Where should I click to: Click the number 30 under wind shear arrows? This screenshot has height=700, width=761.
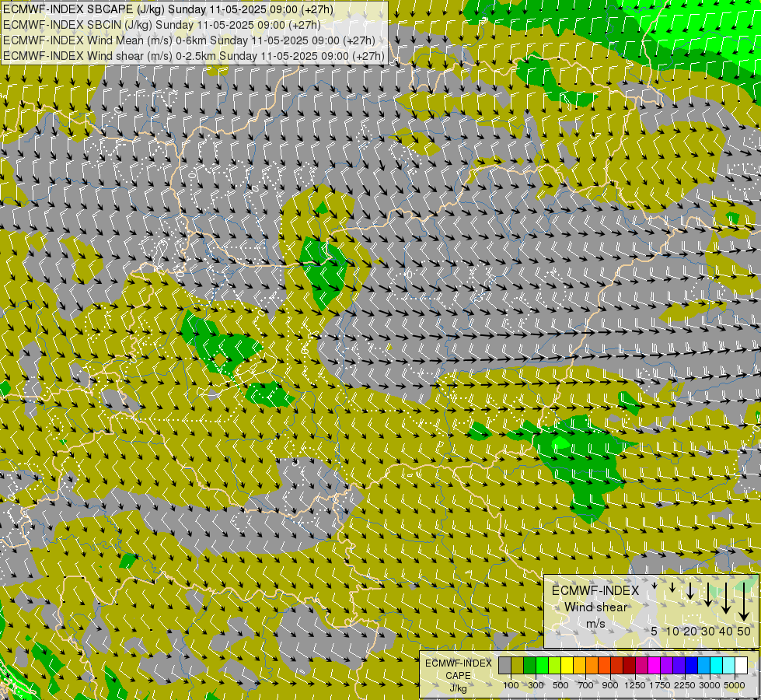click(708, 631)
